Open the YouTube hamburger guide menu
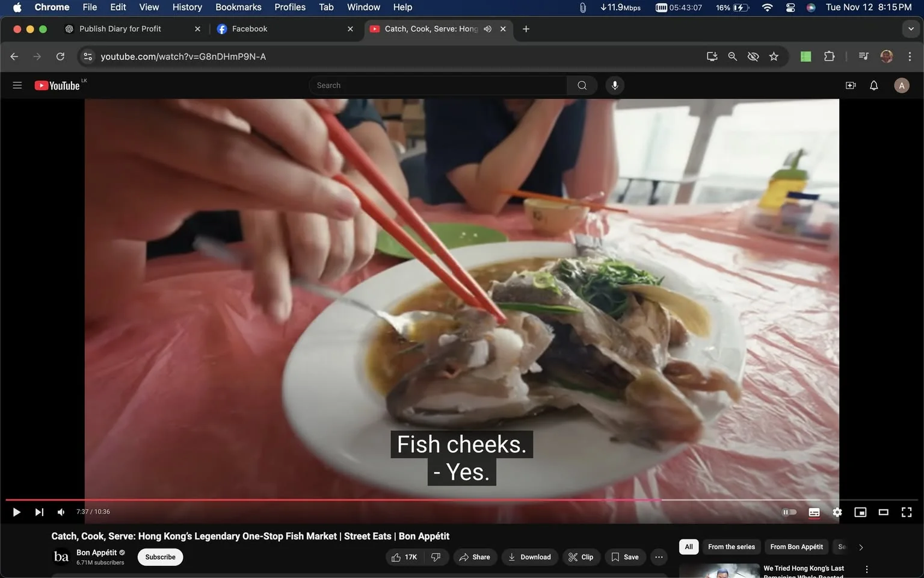The width and height of the screenshot is (924, 578). [17, 85]
